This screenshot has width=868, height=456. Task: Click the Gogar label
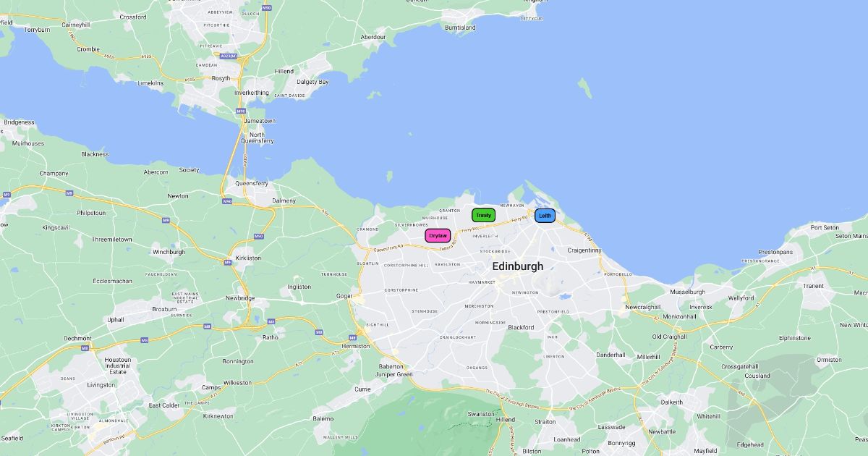[x=344, y=296]
